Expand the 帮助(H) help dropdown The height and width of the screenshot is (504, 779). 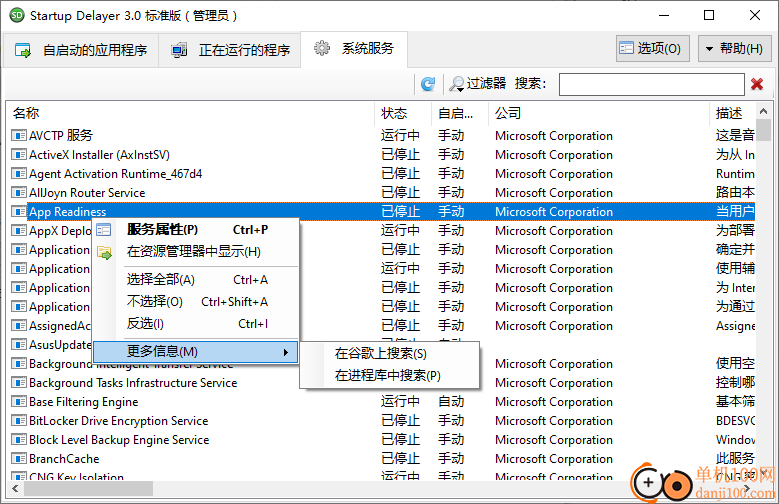[x=734, y=48]
